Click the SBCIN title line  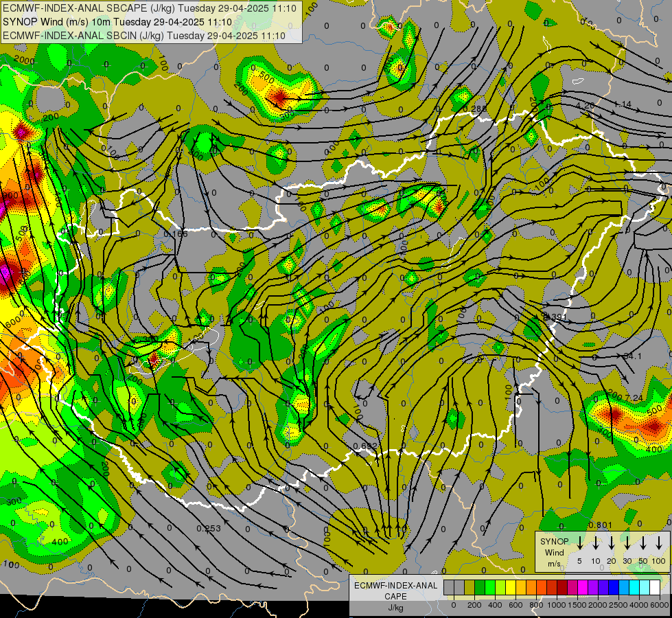144,36
